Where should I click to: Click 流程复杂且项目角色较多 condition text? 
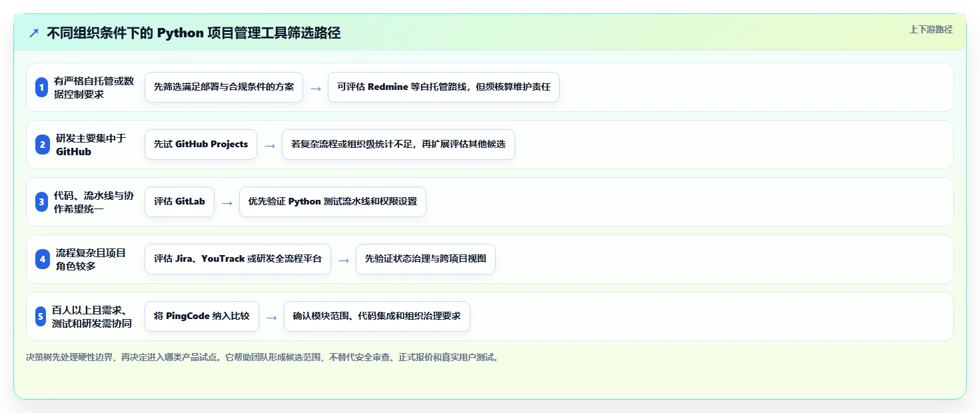(x=91, y=259)
